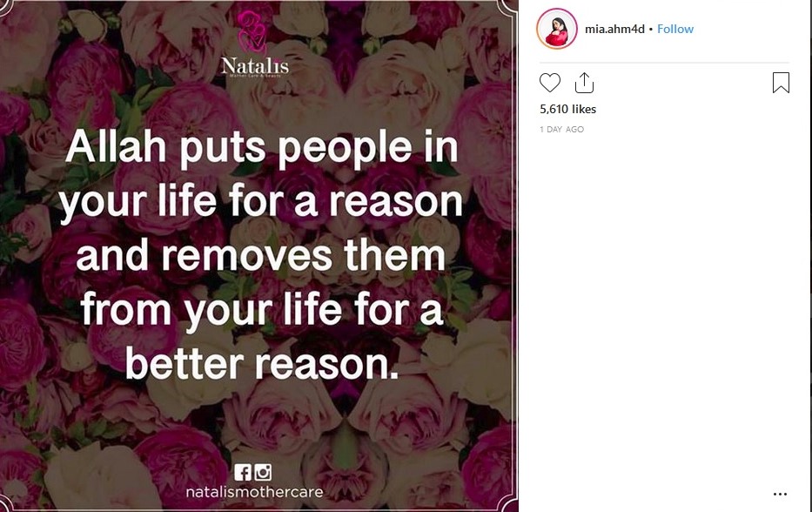The image size is (812, 512).
Task: Click the Facebook icon on the image
Action: [x=242, y=472]
